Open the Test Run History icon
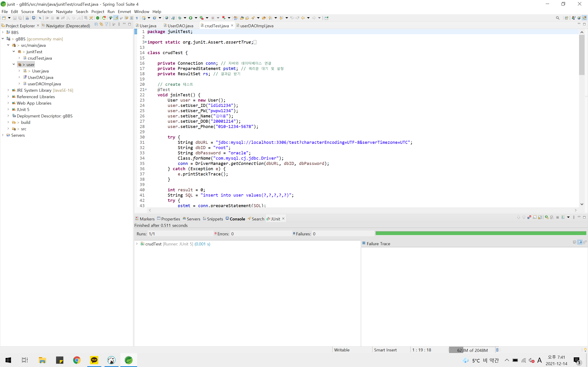Image resolution: width=588 pixels, height=367 pixels. [563, 217]
